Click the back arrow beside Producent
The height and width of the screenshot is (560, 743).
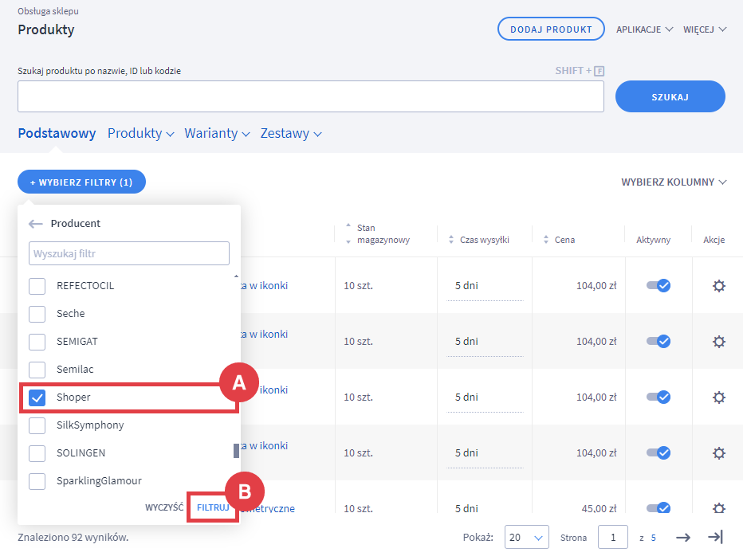35,224
